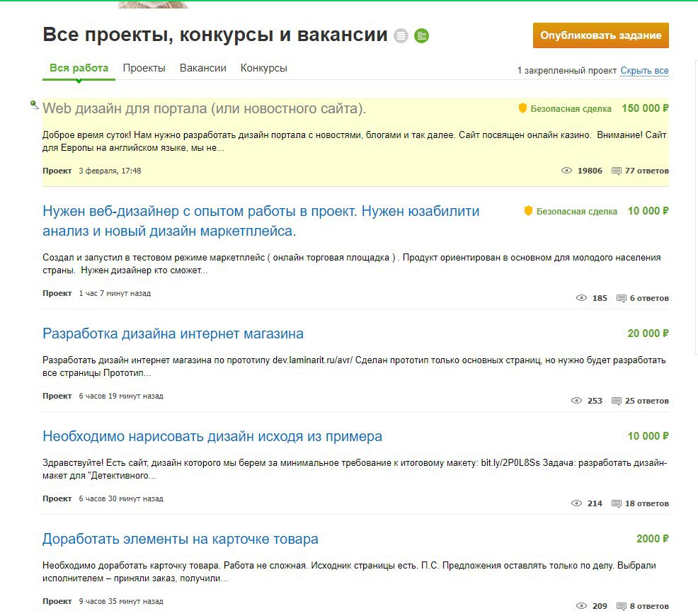Click the description starting Здравствуйте! Есть сайт

point(355,469)
